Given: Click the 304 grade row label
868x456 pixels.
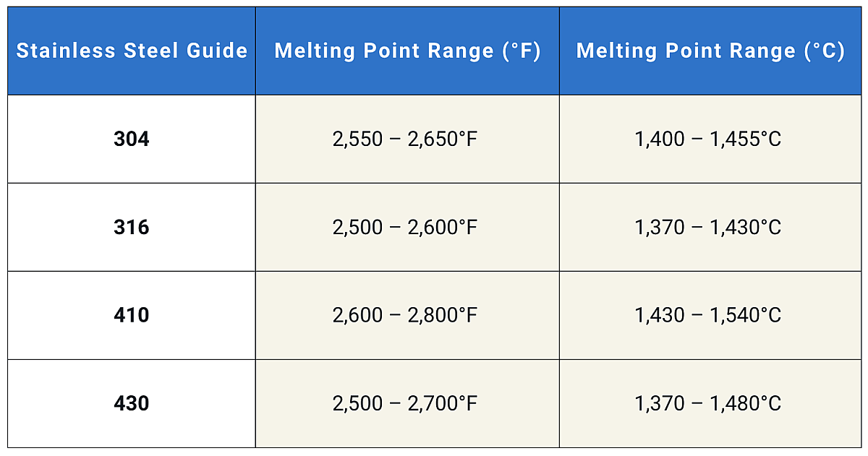Looking at the screenshot, I should (132, 139).
